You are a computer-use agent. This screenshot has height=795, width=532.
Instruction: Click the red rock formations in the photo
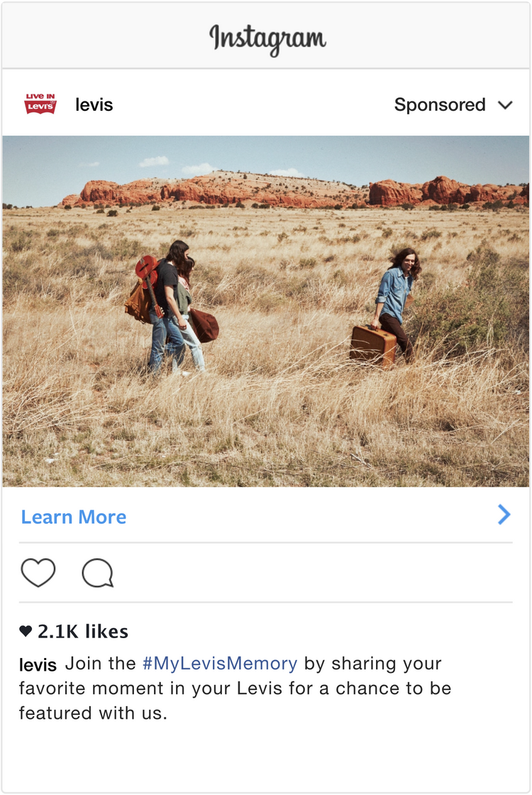[294, 192]
